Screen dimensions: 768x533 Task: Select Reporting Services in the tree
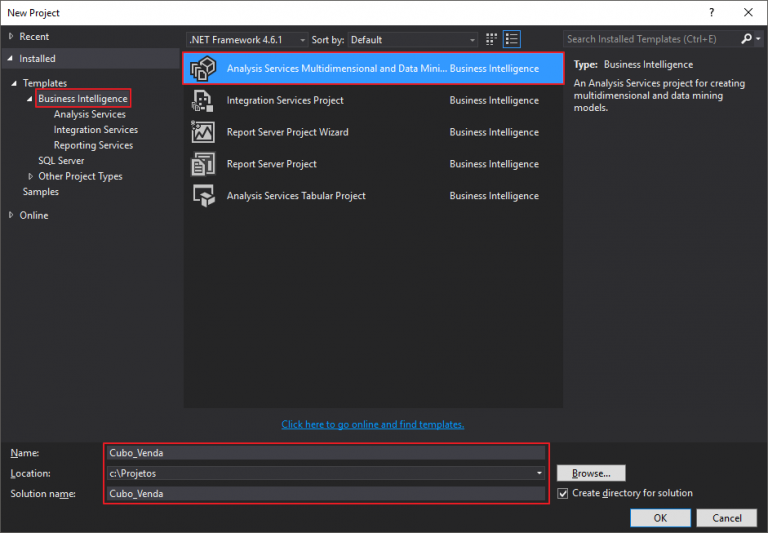pos(93,145)
